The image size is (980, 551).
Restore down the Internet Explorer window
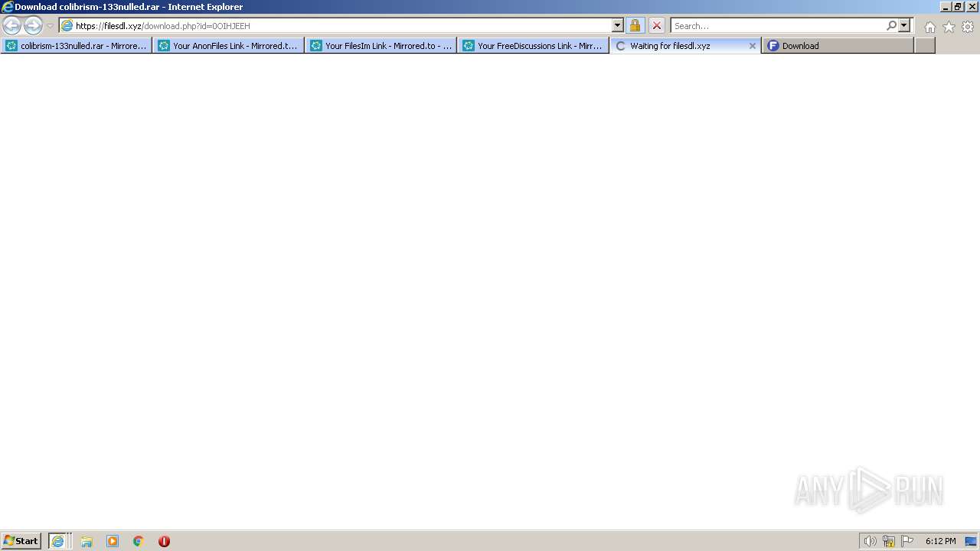958,6
